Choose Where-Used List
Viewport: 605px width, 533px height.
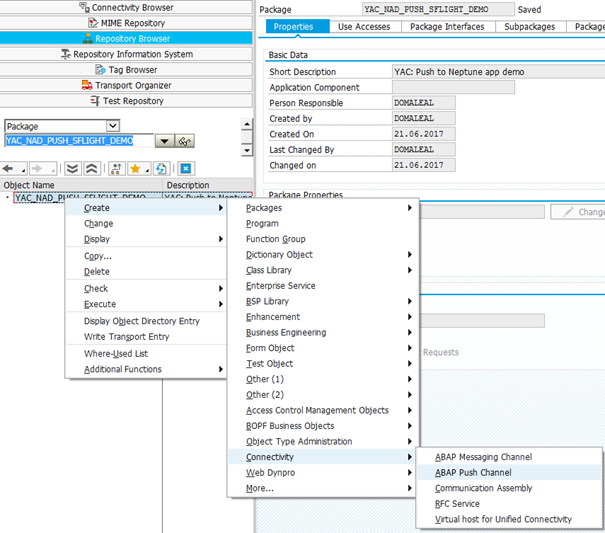[146, 354]
